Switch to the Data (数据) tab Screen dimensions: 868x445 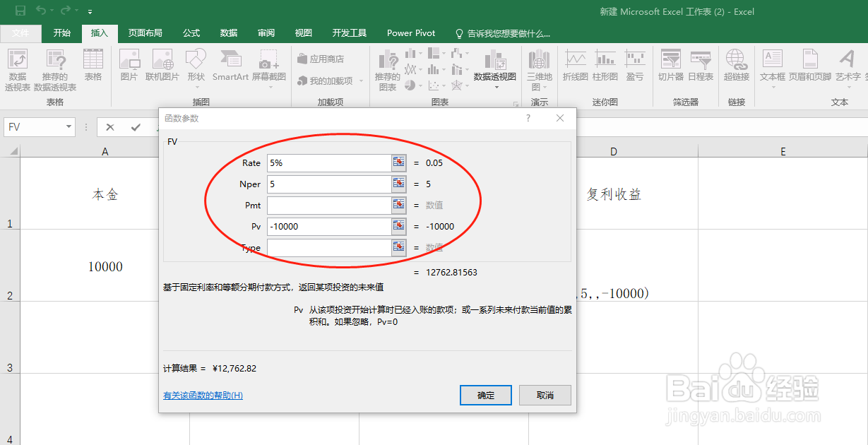coord(229,33)
